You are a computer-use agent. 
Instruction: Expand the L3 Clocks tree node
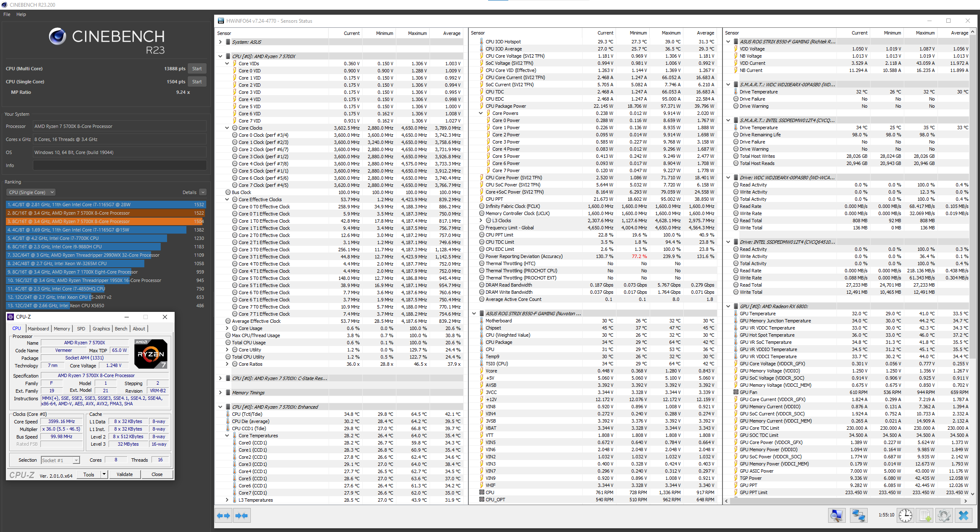(x=481, y=221)
